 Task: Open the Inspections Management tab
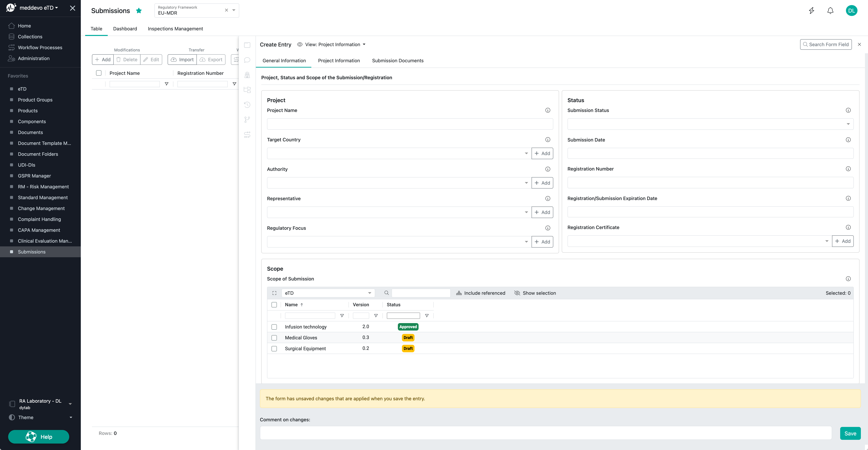tap(175, 29)
